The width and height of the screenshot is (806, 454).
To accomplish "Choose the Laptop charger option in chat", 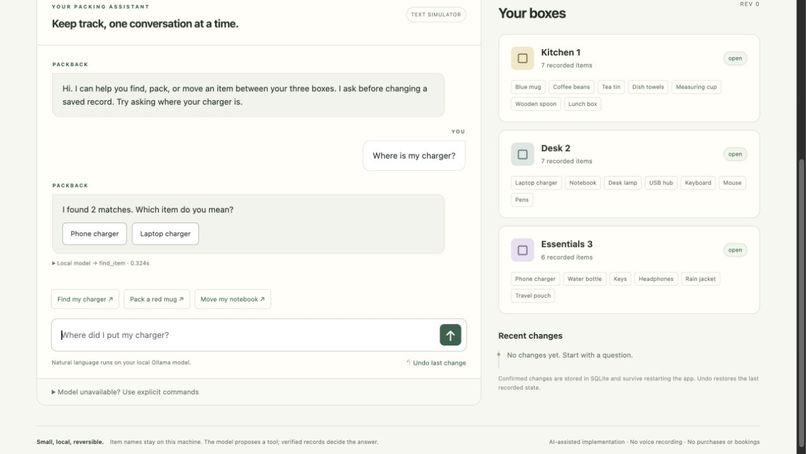I will [x=165, y=233].
